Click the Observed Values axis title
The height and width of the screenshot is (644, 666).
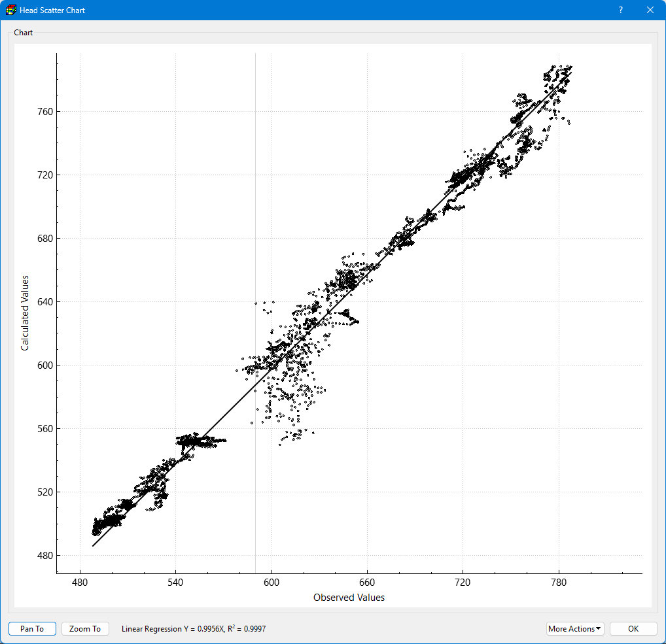349,598
